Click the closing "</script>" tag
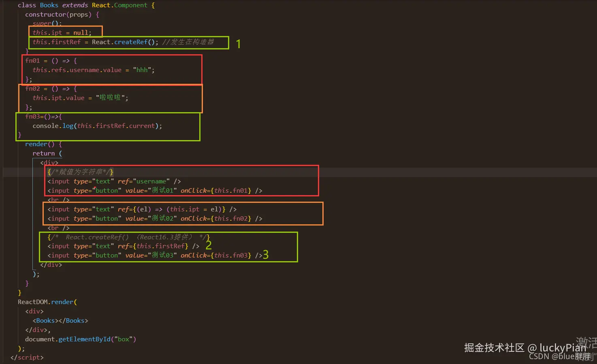 pos(27,358)
